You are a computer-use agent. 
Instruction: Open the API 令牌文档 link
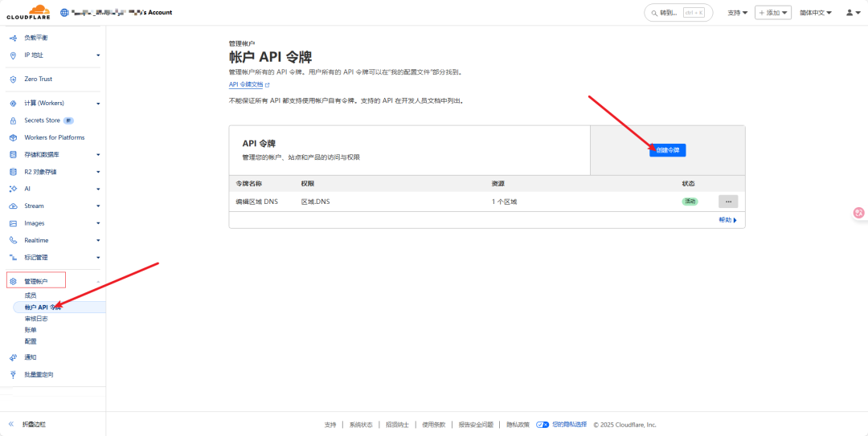point(247,84)
